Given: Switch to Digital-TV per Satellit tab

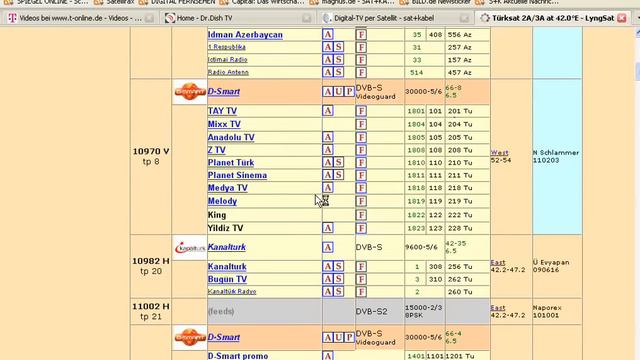Looking at the screenshot, I should [395, 18].
